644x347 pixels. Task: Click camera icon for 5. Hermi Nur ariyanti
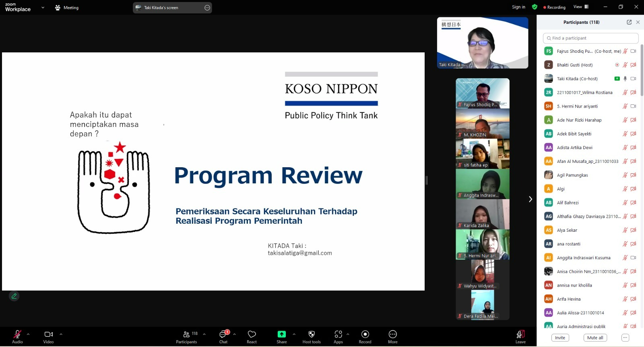click(x=633, y=106)
